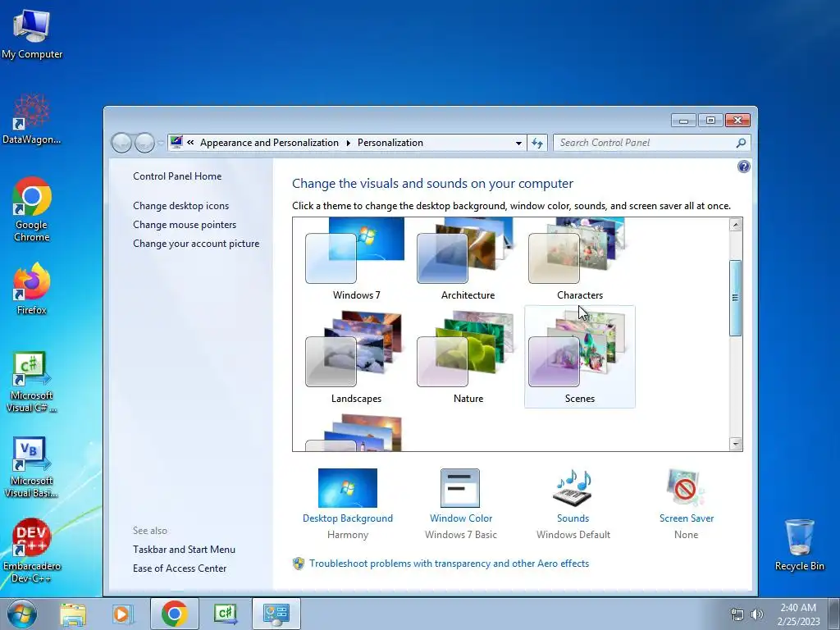Screen dimensions: 840x630
Task: Apply the Landscapes theme
Action: pos(356,358)
